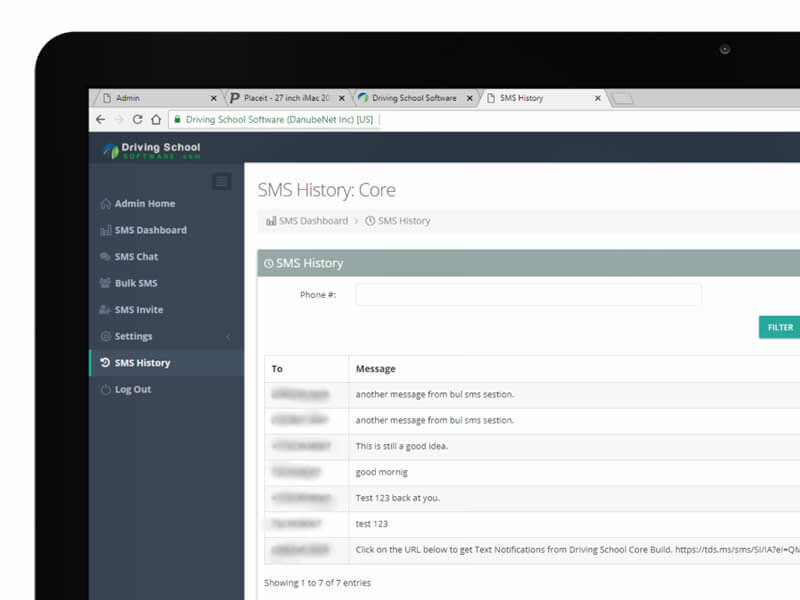This screenshot has height=600, width=800.
Task: Click the SMS History clock icon in sidebar
Action: 106,363
